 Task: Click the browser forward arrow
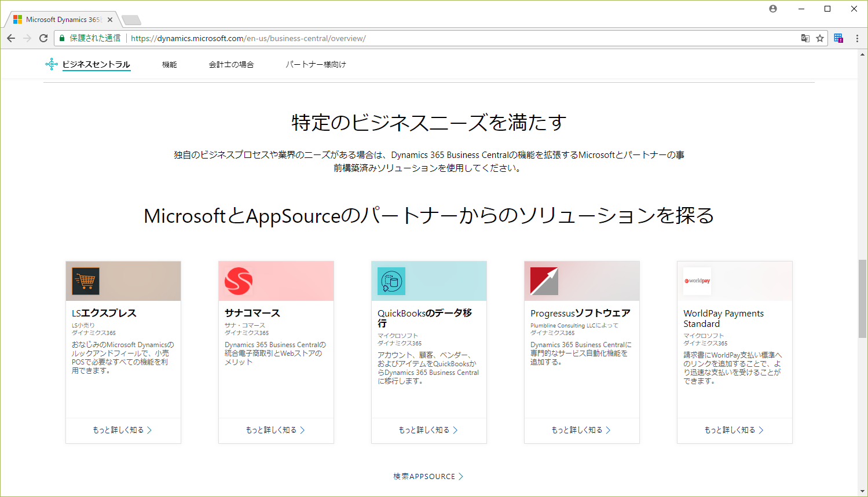[x=27, y=38]
